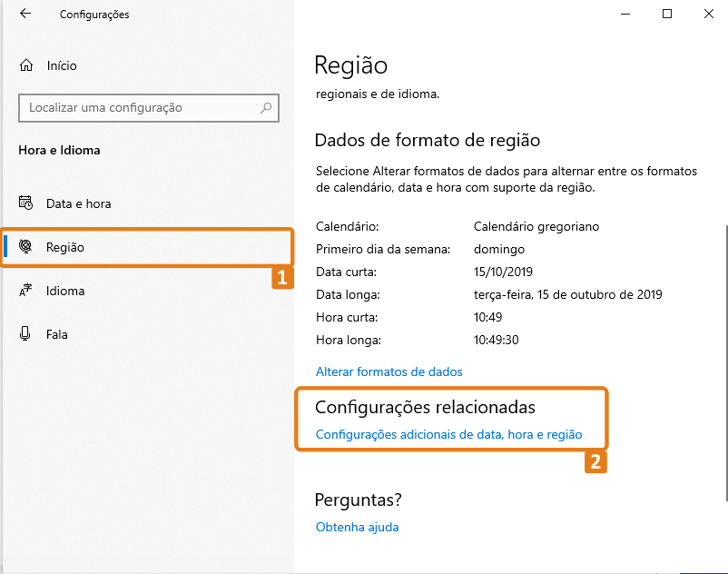
Task: Open the Data e hora section
Action: tap(78, 203)
